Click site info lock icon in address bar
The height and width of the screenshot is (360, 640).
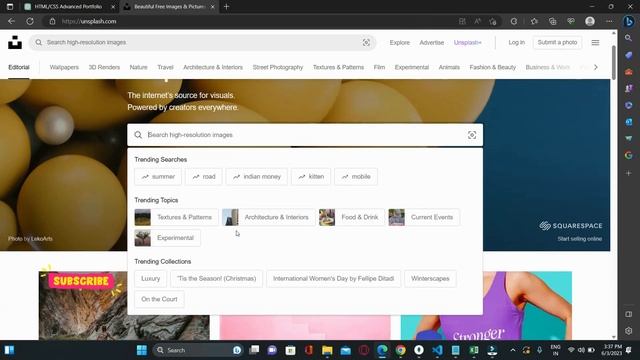coord(52,21)
